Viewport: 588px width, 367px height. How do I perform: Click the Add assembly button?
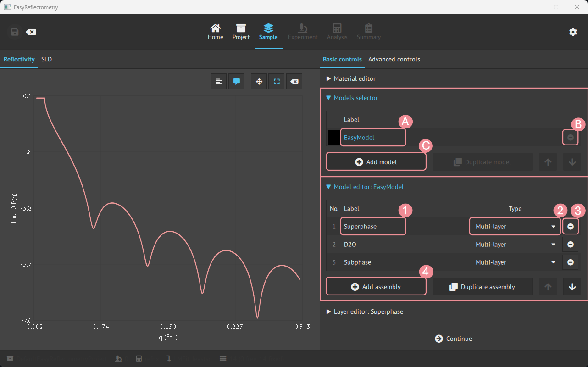click(376, 287)
